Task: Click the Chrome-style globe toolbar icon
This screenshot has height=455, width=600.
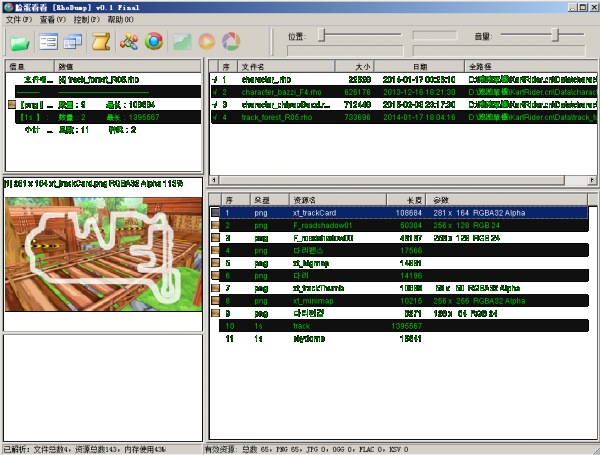Action: tap(154, 41)
